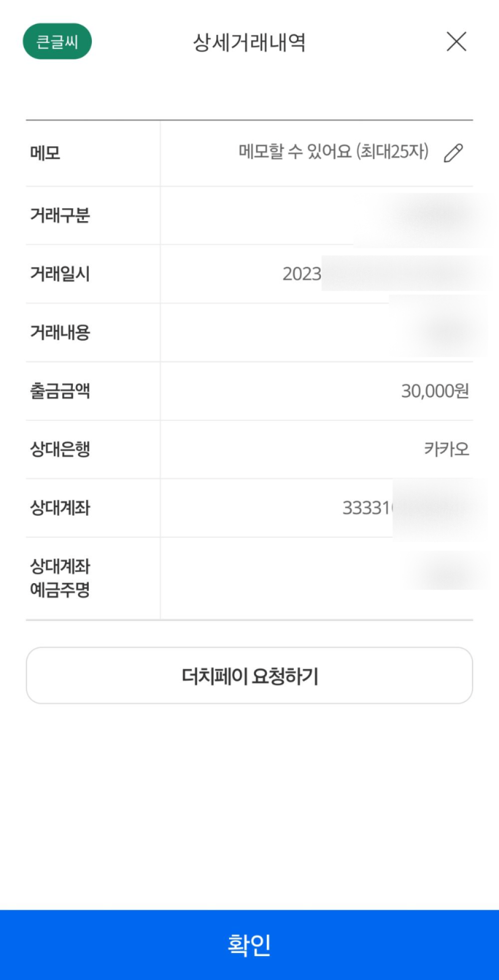Click the 거래구분 row label
Image resolution: width=499 pixels, height=980 pixels.
click(60, 216)
